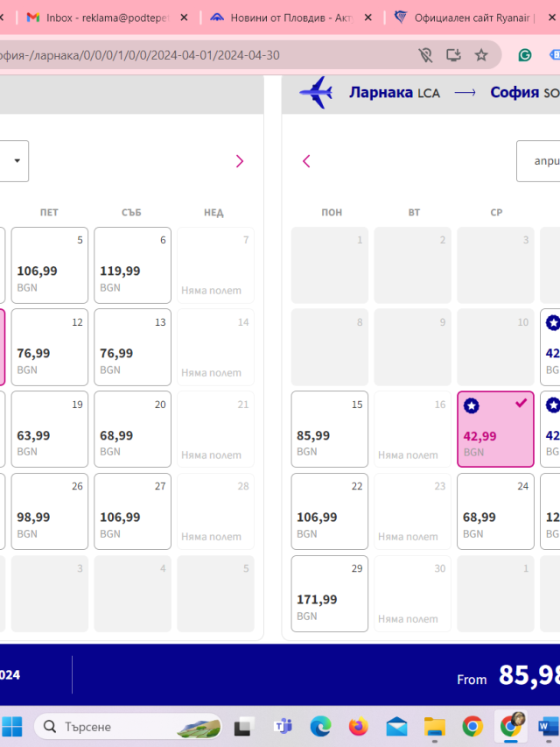
Task: Open File Explorer from the taskbar
Action: [435, 726]
